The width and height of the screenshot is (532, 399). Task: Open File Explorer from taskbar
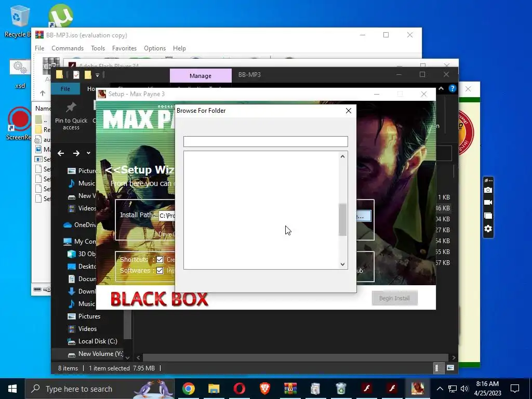point(214,389)
